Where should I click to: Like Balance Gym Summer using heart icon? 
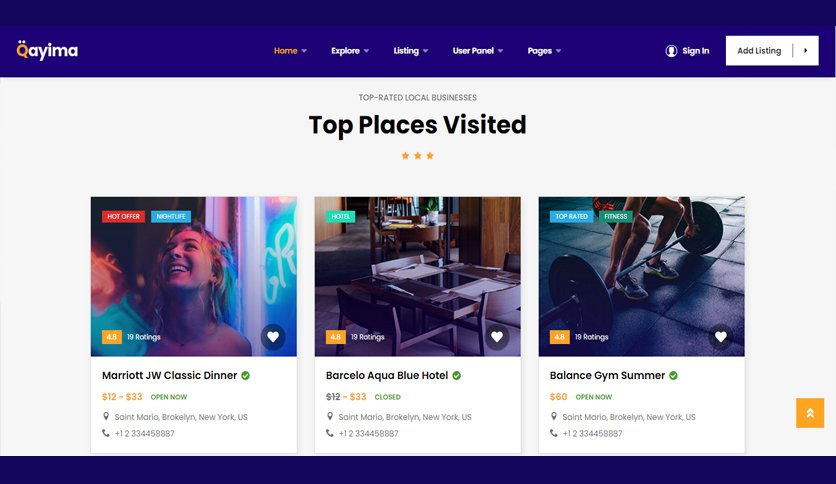(721, 337)
